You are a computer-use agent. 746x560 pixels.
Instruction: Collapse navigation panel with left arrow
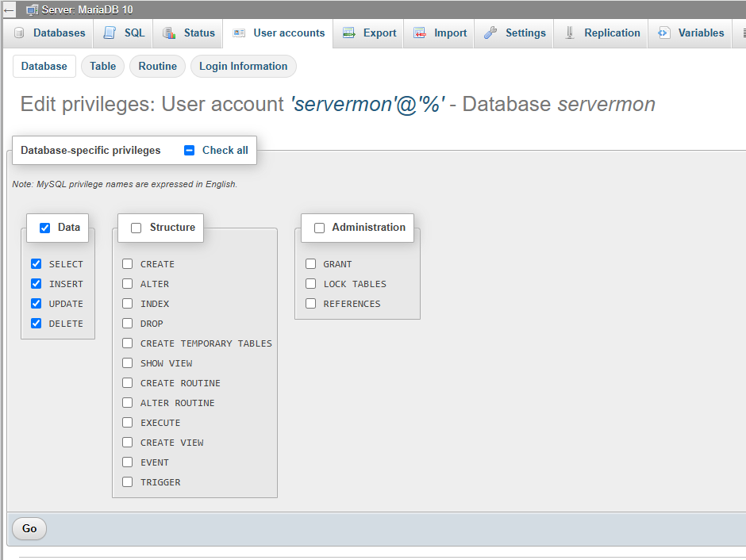point(9,10)
